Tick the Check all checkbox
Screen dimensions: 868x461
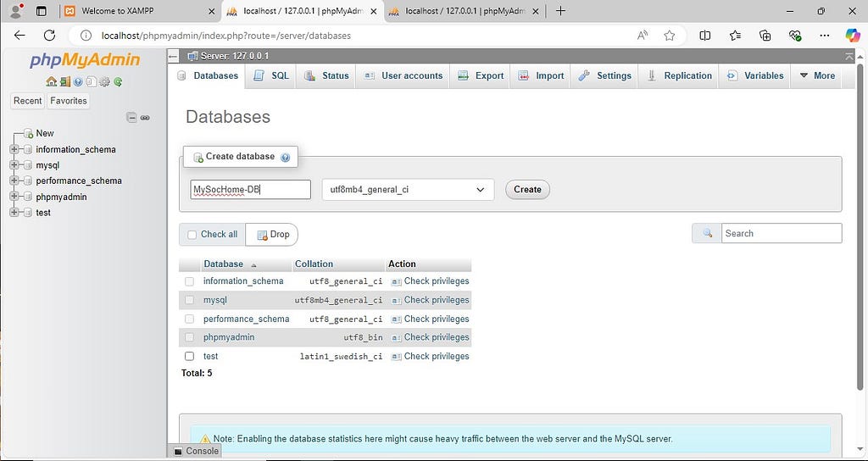(192, 235)
